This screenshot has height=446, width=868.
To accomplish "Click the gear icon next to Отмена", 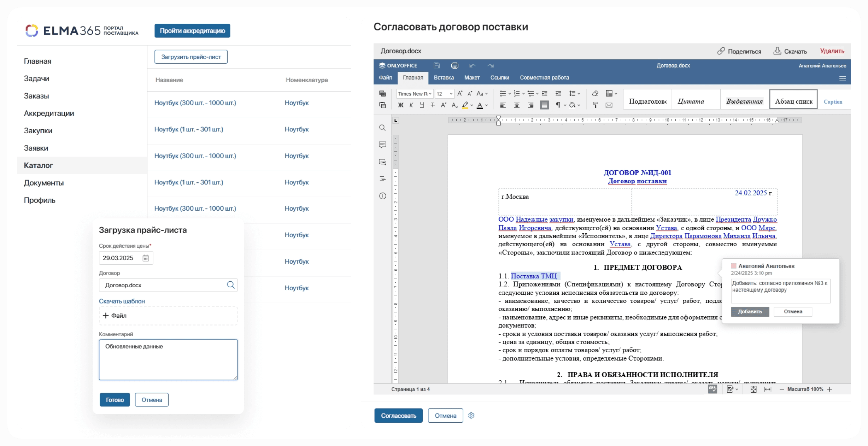I will 471,416.
